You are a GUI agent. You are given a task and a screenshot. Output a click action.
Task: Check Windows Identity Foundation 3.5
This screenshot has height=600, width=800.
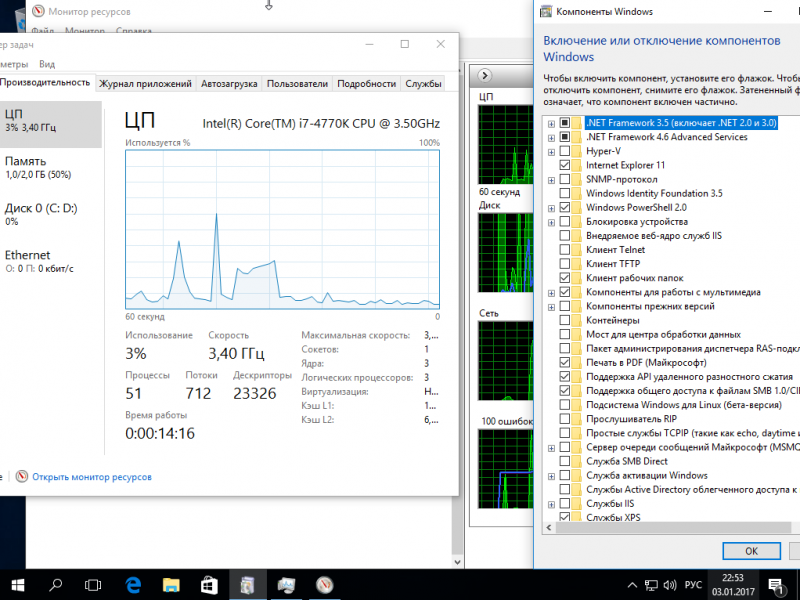565,193
